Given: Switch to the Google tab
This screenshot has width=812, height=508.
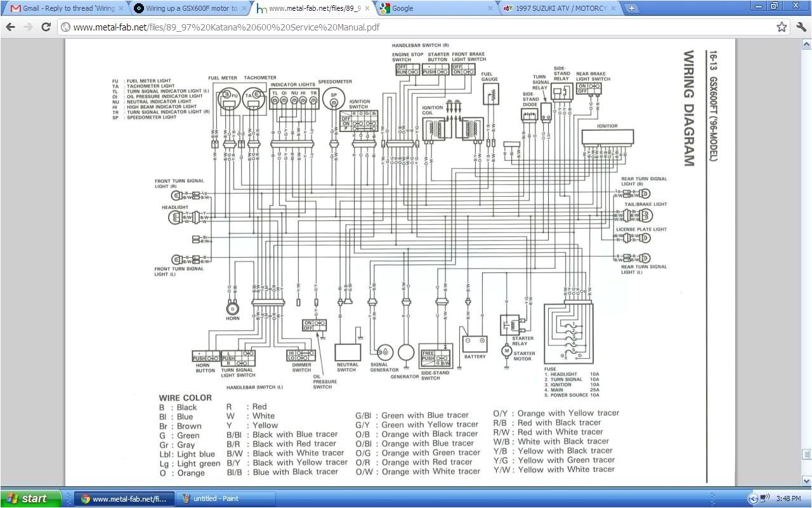Looking at the screenshot, I should (400, 8).
